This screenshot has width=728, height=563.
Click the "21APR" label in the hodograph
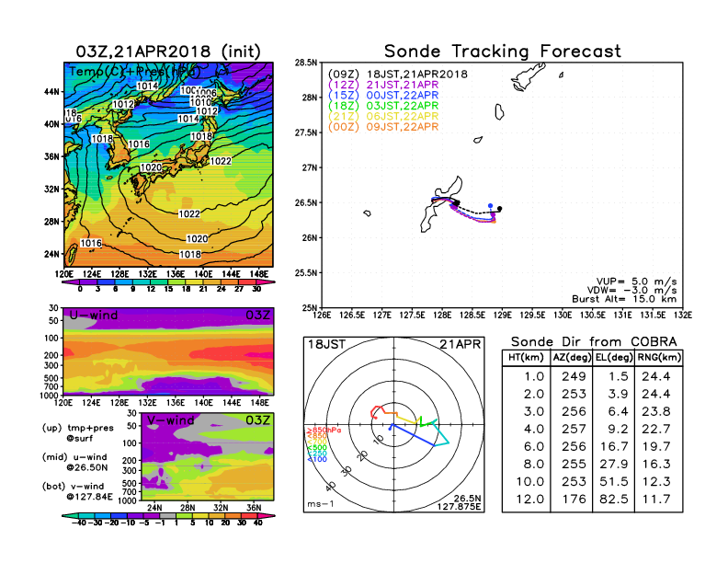click(x=461, y=345)
